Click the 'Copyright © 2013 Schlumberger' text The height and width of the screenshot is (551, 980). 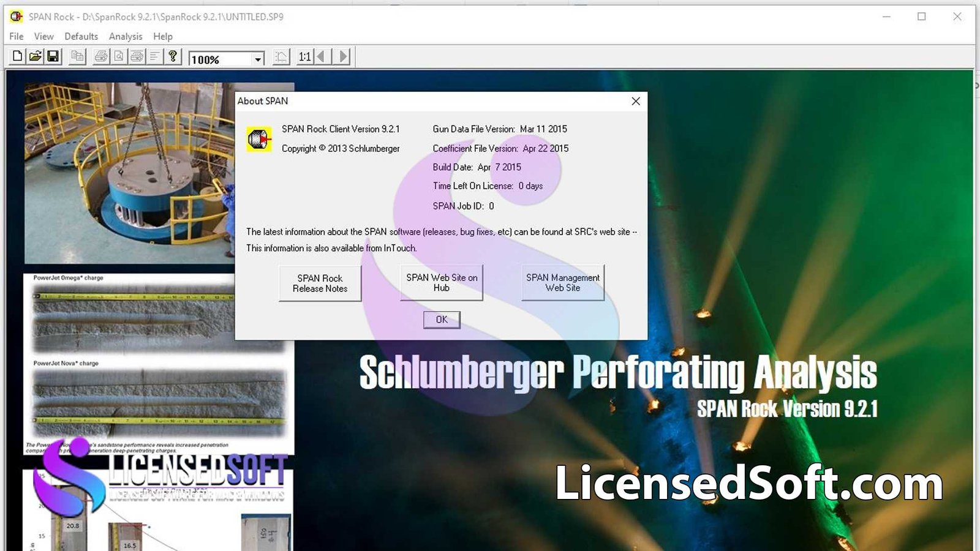[x=341, y=148]
